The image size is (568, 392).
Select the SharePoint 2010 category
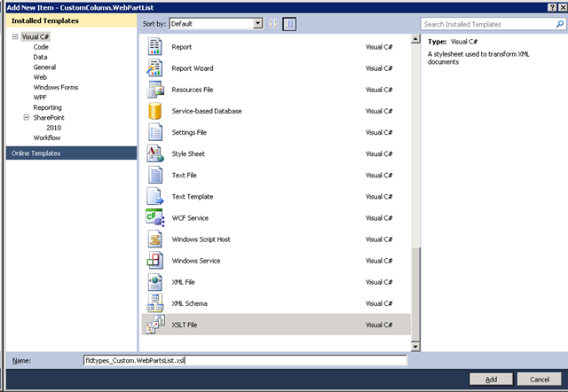point(53,128)
